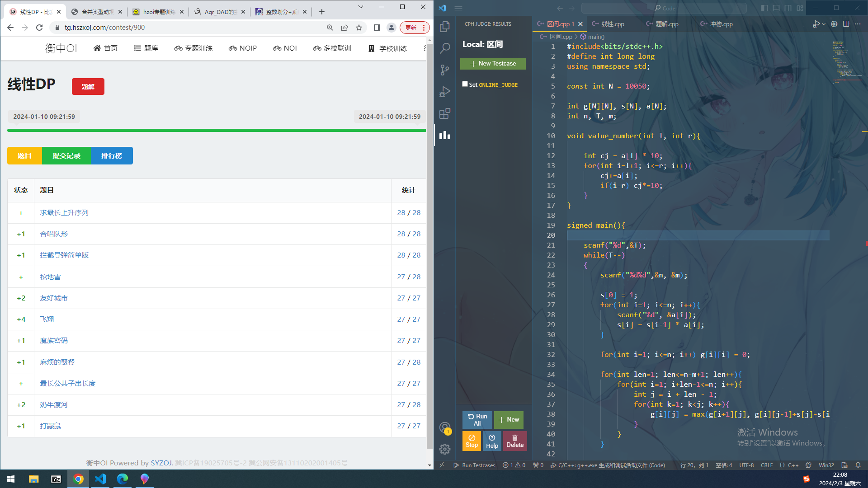Click the green New Testcase button

click(493, 64)
